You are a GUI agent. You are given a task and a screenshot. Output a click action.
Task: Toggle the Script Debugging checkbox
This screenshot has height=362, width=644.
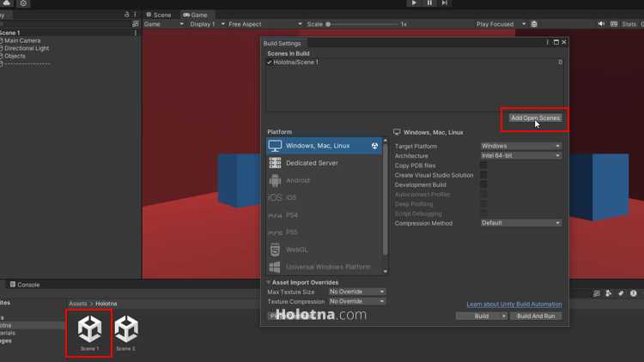coord(483,214)
